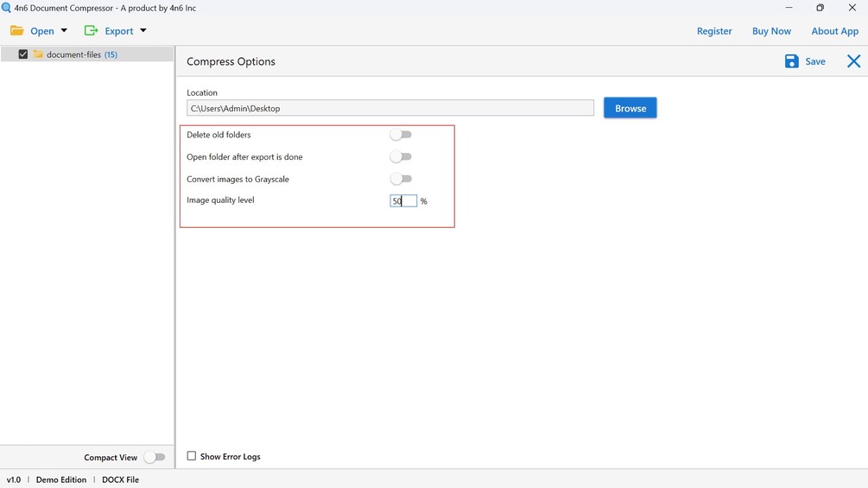868x488 pixels.
Task: Minimize the Document Compressor window
Action: tap(789, 8)
